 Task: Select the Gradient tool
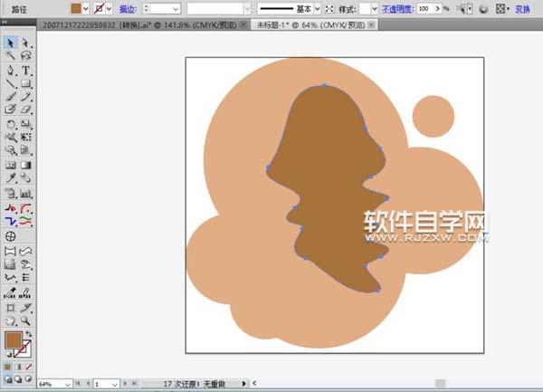tap(25, 165)
